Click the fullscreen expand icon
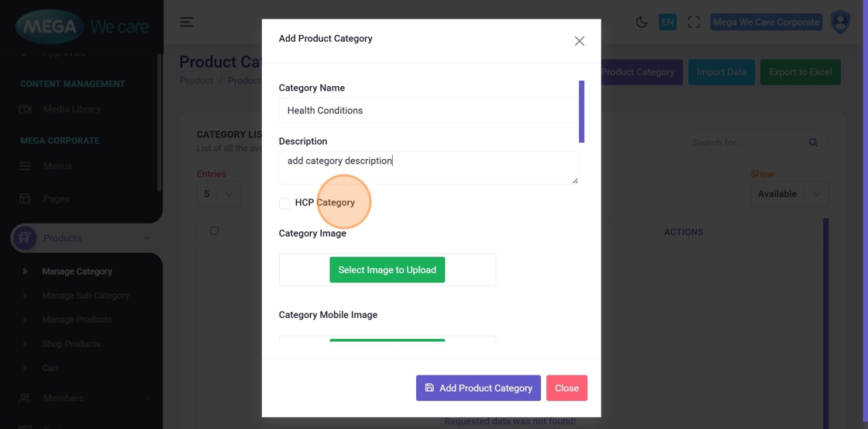The image size is (868, 429). pos(694,22)
